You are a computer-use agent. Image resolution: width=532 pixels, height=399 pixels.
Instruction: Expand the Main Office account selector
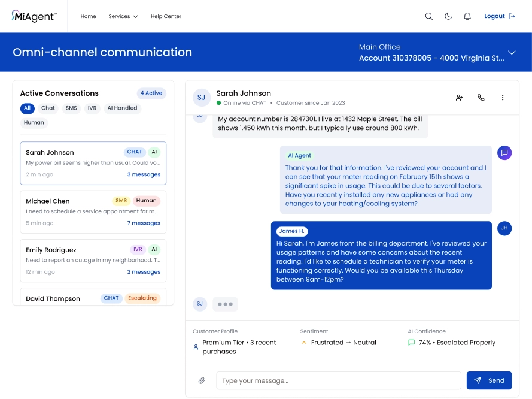click(x=512, y=53)
